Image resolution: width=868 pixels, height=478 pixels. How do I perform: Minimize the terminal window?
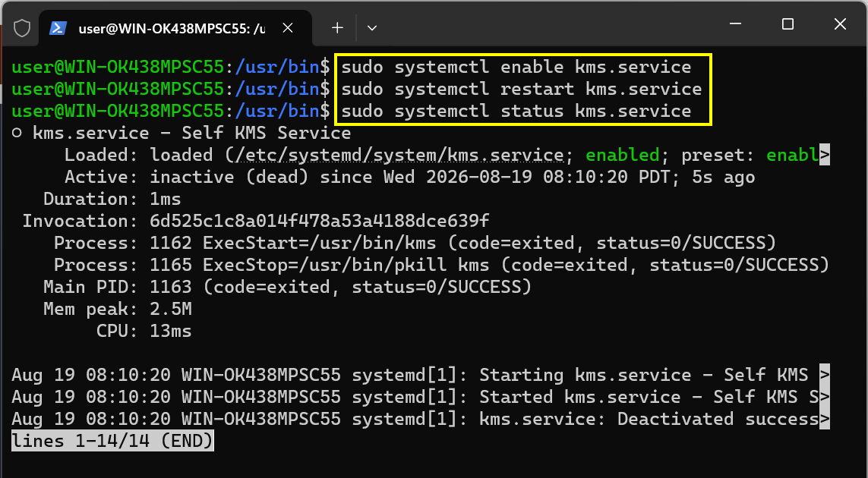pos(735,24)
